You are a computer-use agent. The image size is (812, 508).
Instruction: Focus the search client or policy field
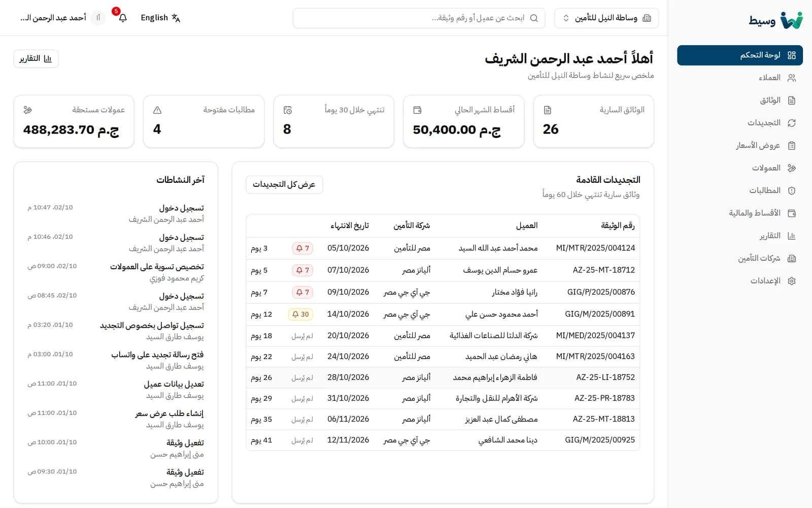(419, 18)
